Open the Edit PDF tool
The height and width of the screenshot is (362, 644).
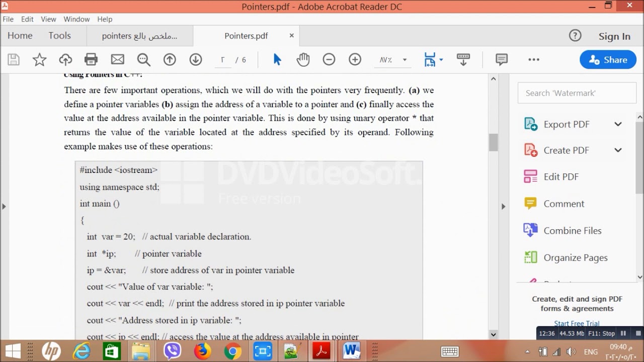point(551,176)
